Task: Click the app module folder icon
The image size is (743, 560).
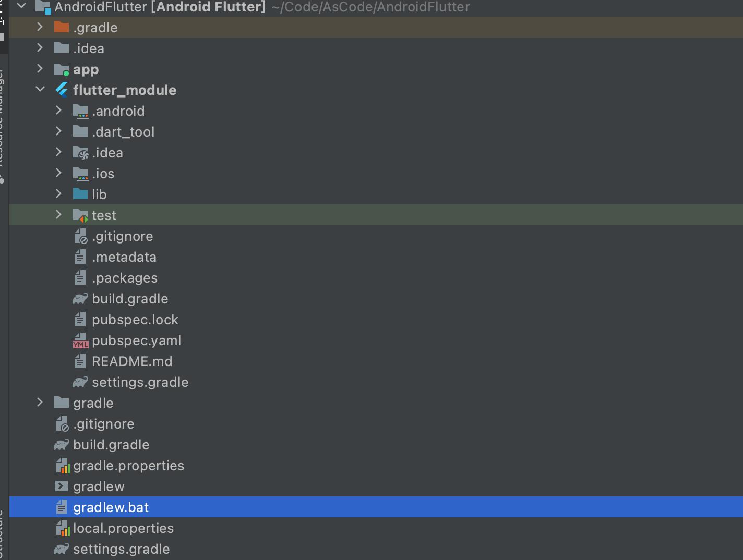Action: (x=62, y=69)
